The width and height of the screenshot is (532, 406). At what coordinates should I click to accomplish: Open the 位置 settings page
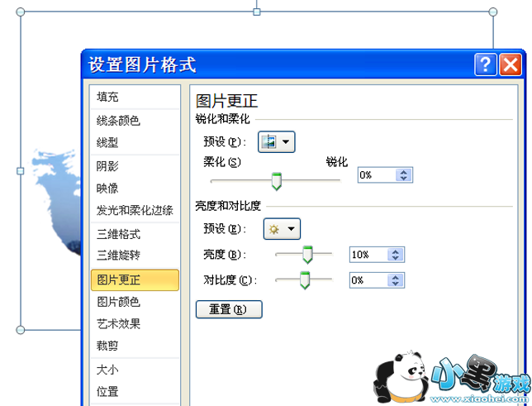(135, 391)
